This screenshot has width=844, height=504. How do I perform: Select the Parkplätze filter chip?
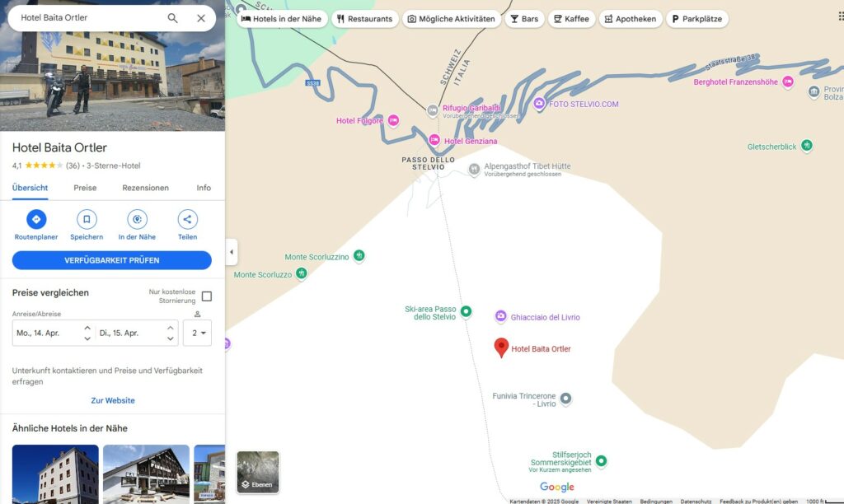697,19
